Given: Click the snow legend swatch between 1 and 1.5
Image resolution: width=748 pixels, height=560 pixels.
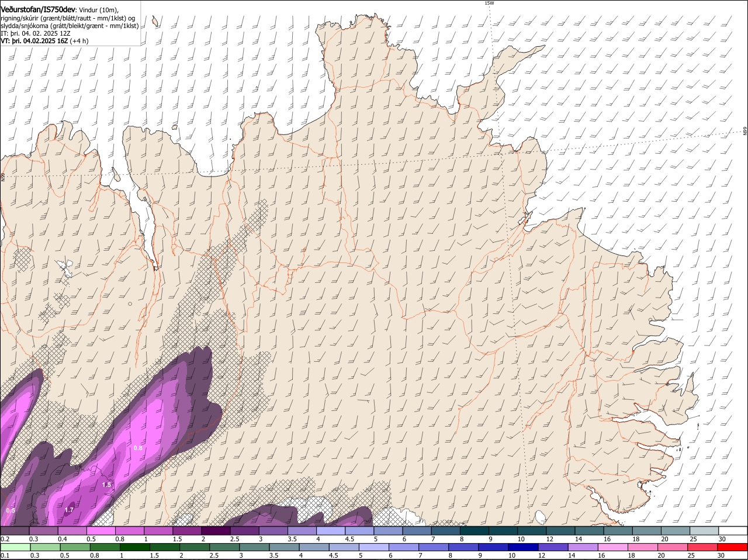Looking at the screenshot, I should [158, 531].
